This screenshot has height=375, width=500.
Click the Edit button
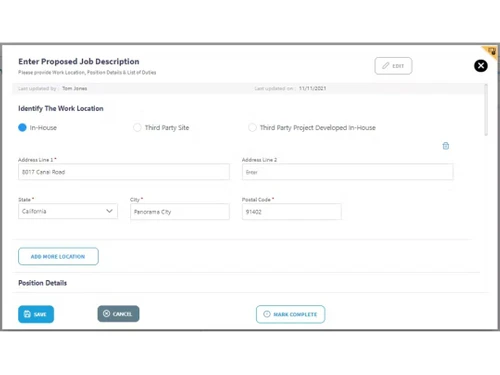click(x=393, y=66)
